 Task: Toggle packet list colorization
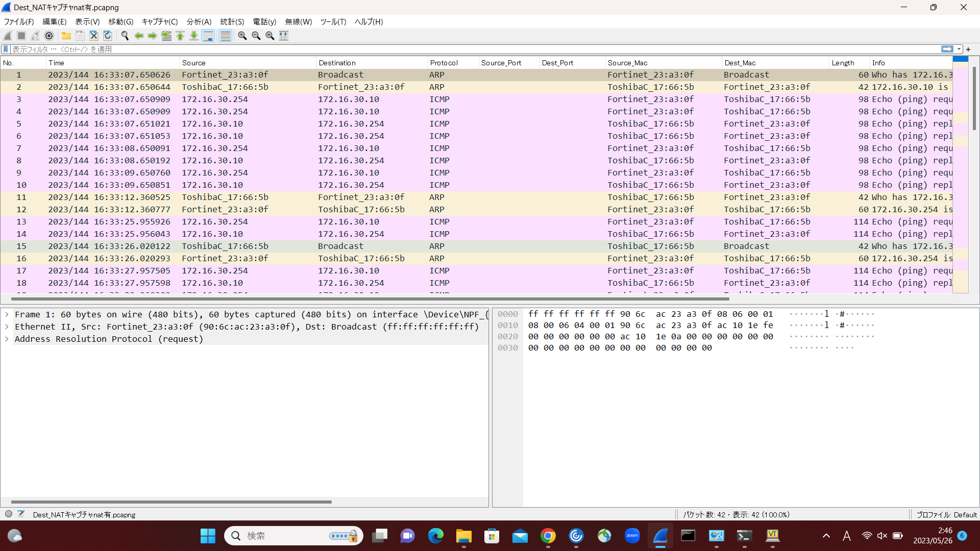point(225,36)
